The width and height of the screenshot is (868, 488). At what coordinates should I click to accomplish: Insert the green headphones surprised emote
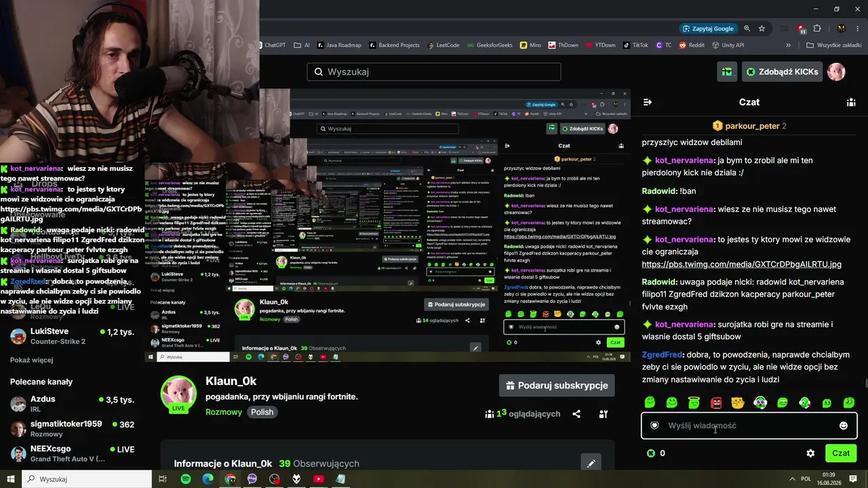[760, 403]
